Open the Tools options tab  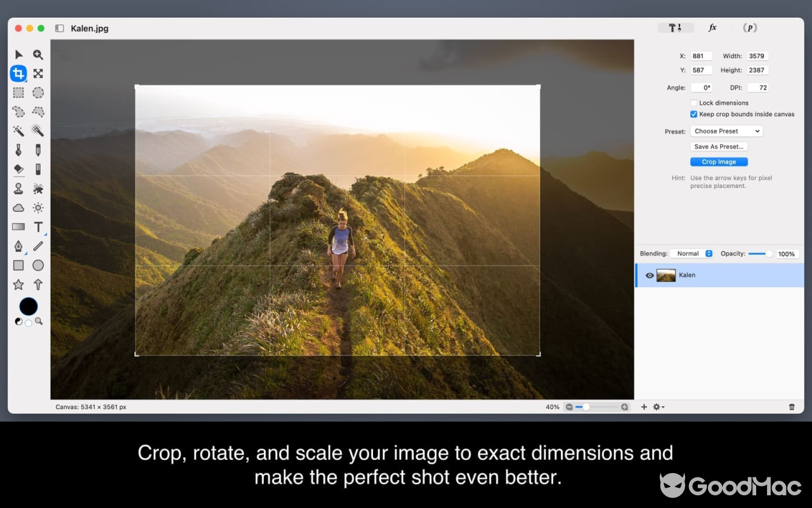pos(675,27)
